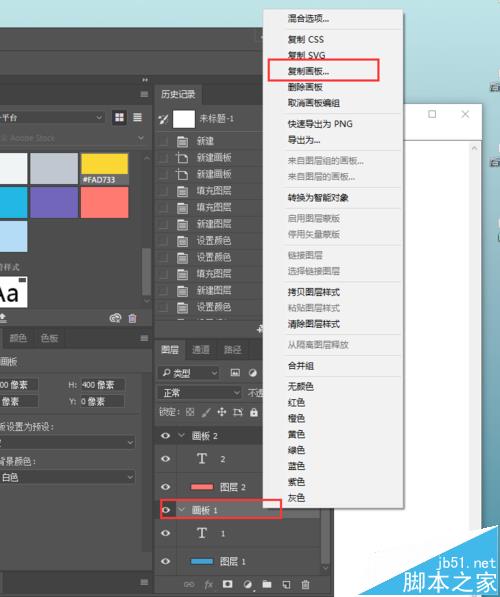Open the artboard preset dropdown

(x=67, y=442)
